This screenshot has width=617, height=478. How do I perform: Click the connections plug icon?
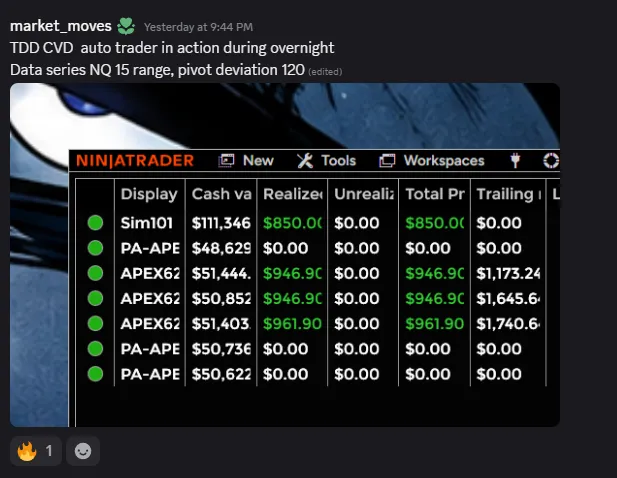pos(515,161)
